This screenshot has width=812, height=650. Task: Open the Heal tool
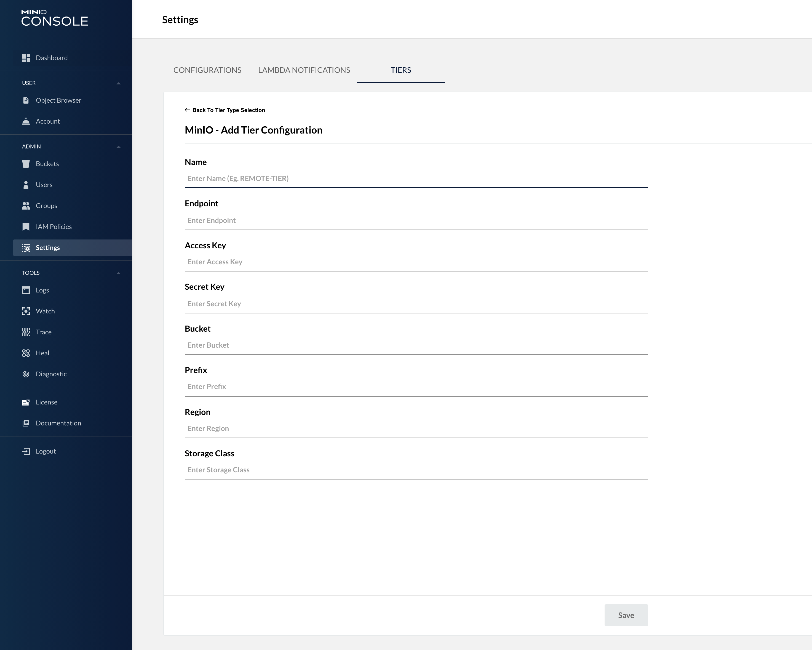point(72,353)
